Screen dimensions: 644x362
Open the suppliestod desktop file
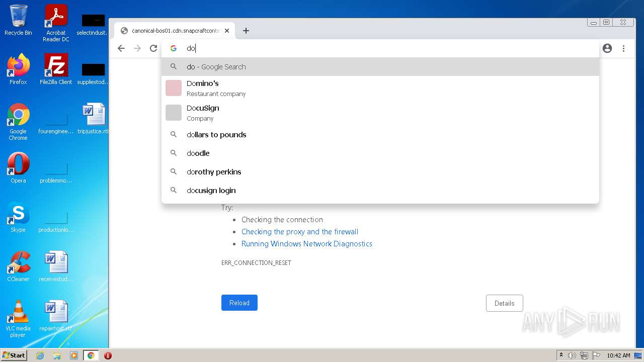93,74
